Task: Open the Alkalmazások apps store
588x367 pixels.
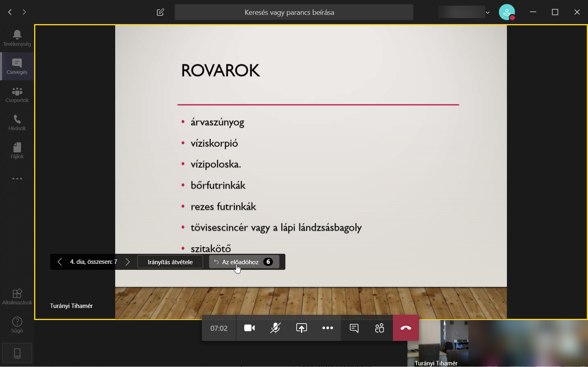Action: coord(17,297)
